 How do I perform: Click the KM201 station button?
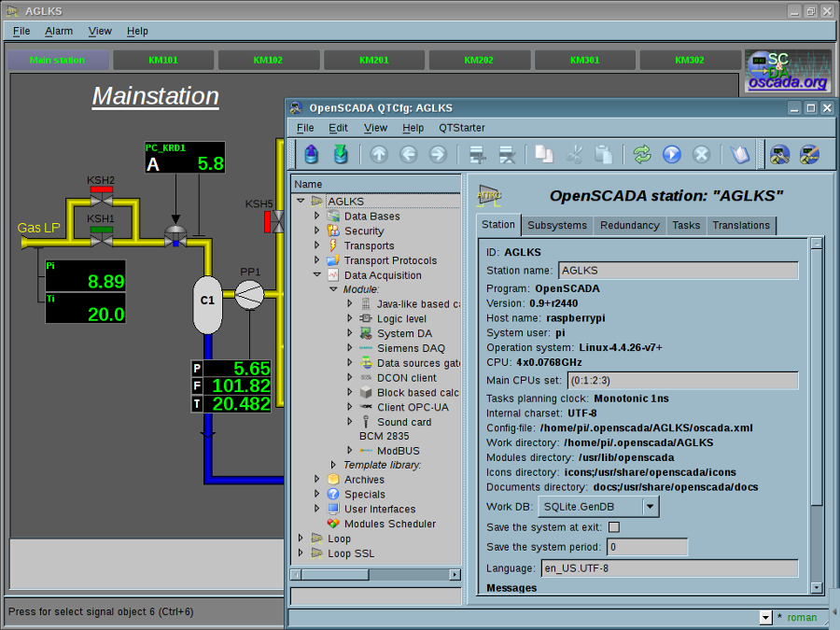point(374,60)
